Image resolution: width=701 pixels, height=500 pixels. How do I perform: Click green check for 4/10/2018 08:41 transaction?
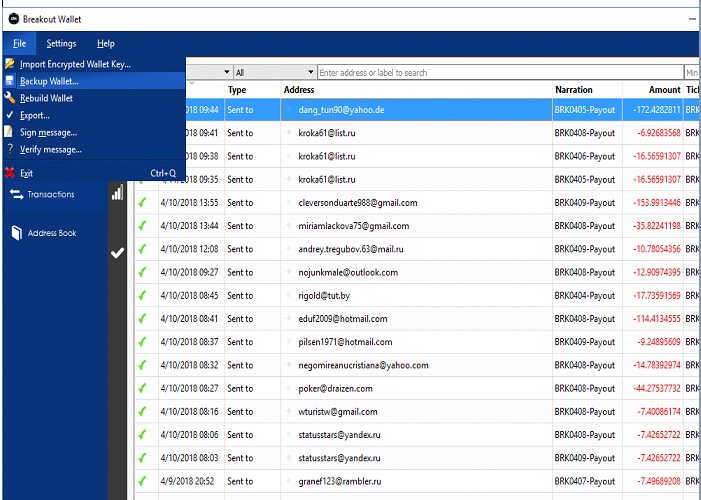pos(142,319)
